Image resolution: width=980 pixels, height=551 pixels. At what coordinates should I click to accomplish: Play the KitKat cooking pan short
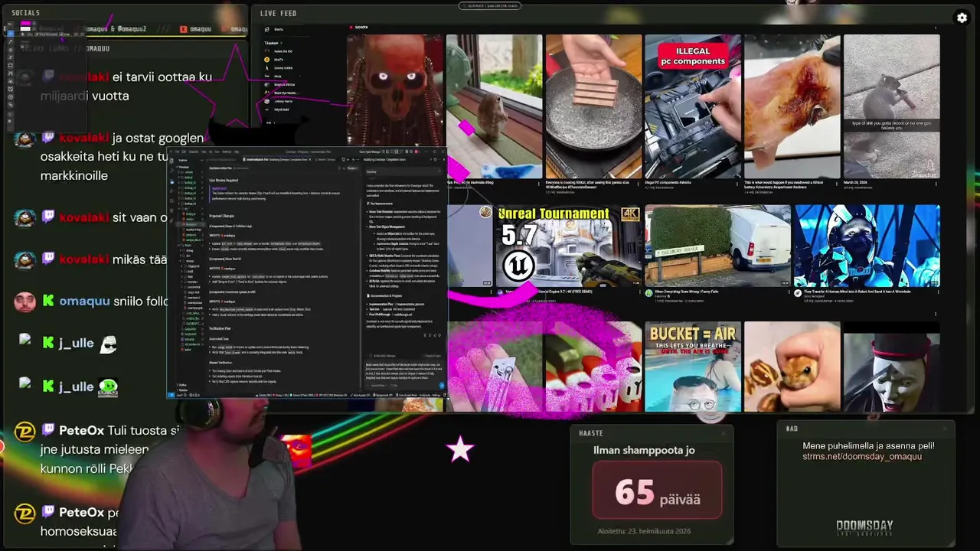tap(594, 107)
